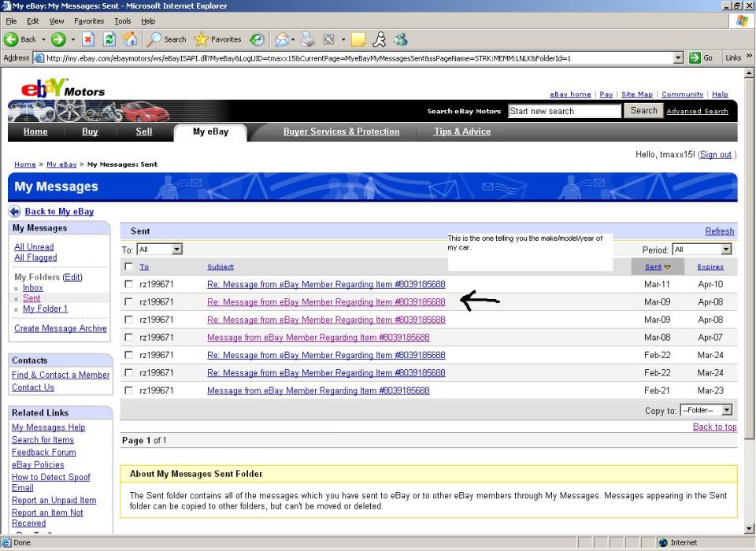756x551 pixels.
Task: Sort by the Expires column header
Action: [x=710, y=267]
